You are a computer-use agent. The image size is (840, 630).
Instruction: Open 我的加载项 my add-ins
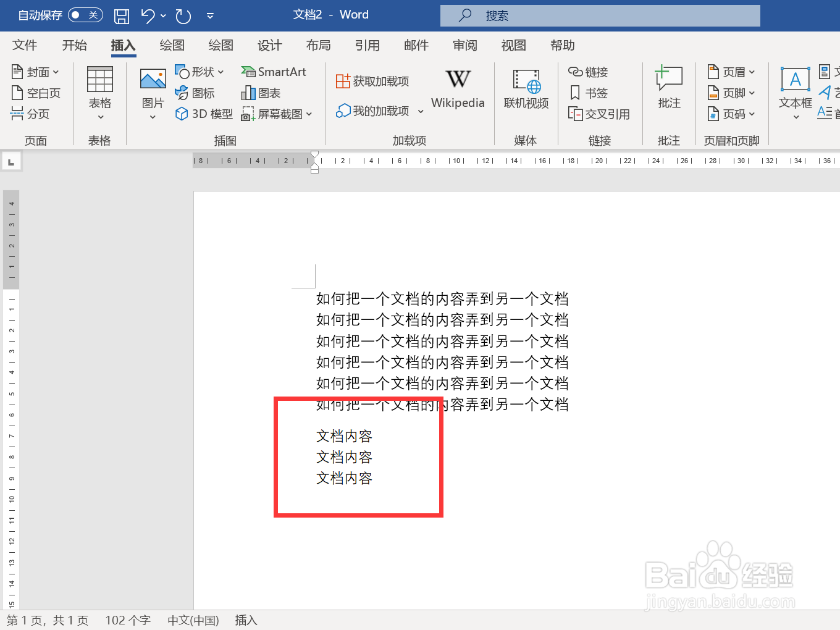click(x=372, y=111)
